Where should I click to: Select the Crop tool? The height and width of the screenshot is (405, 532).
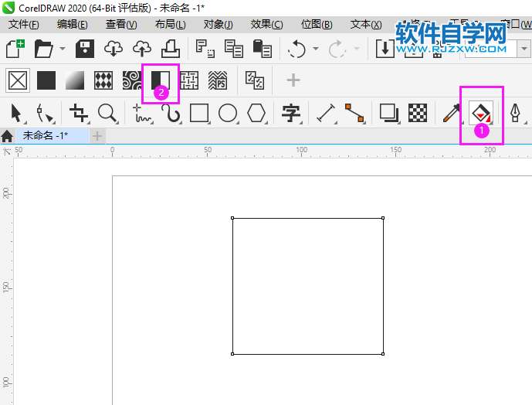point(79,113)
